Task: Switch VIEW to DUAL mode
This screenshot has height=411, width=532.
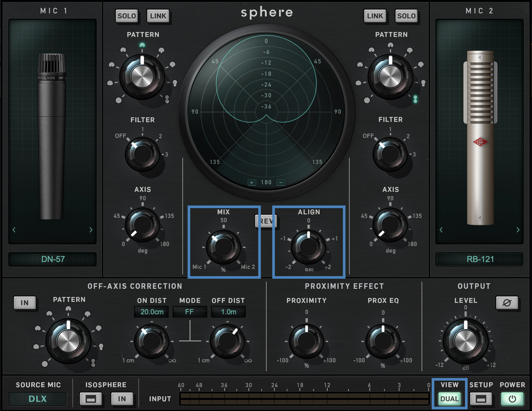Action: tap(450, 399)
